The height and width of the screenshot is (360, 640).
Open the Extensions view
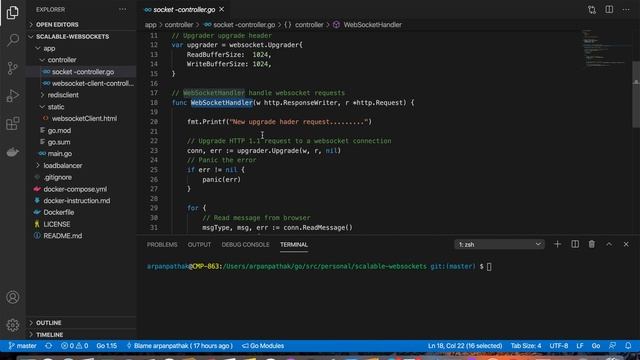(13, 123)
